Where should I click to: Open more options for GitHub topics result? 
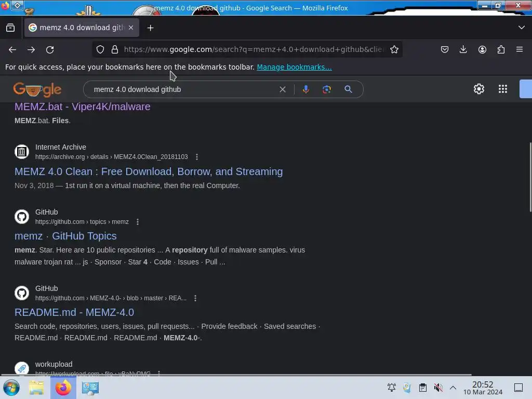click(x=137, y=221)
